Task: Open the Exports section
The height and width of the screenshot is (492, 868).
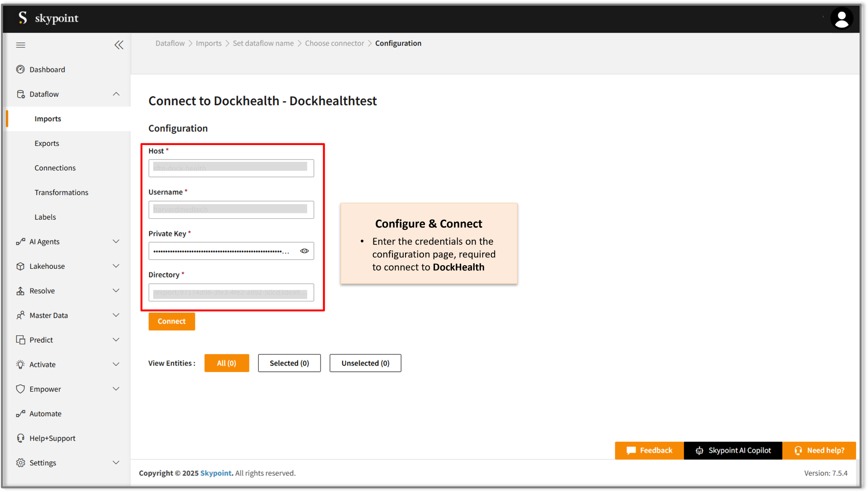Action: point(47,143)
